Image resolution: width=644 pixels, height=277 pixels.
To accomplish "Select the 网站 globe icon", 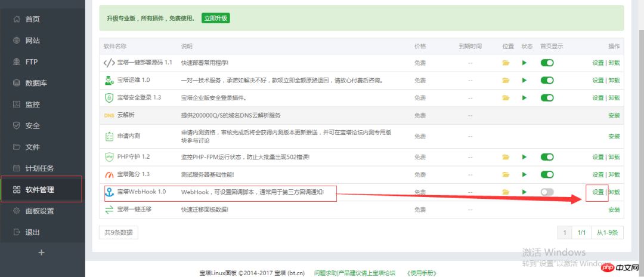I will tap(17, 40).
